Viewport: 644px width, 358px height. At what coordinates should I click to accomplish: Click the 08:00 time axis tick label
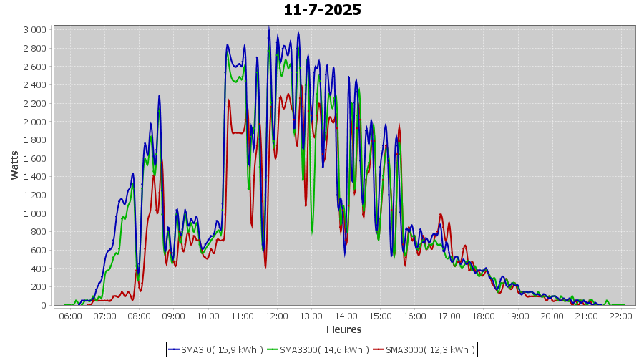tap(140, 316)
